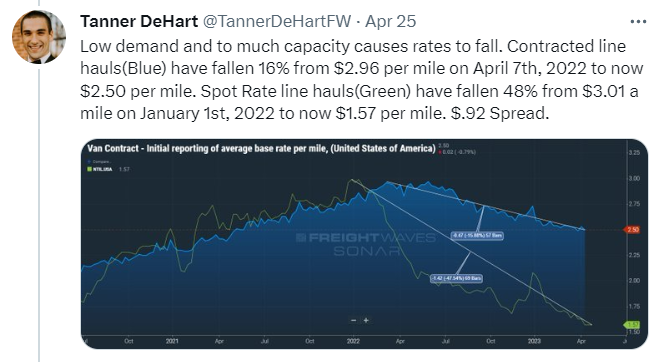Click Tanner DeHart's profile avatar
This screenshot has height=362, width=663.
point(38,37)
